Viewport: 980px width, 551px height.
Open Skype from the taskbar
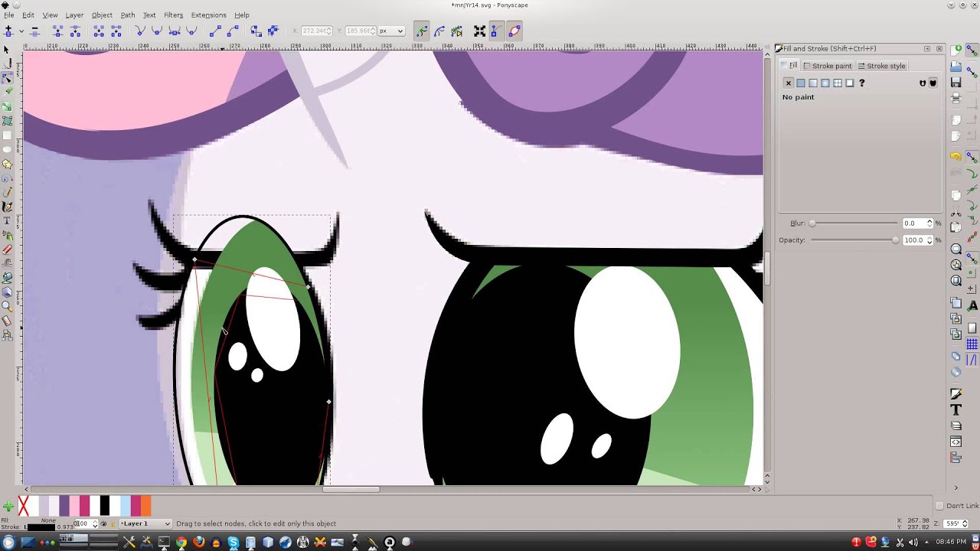pyautogui.click(x=234, y=543)
